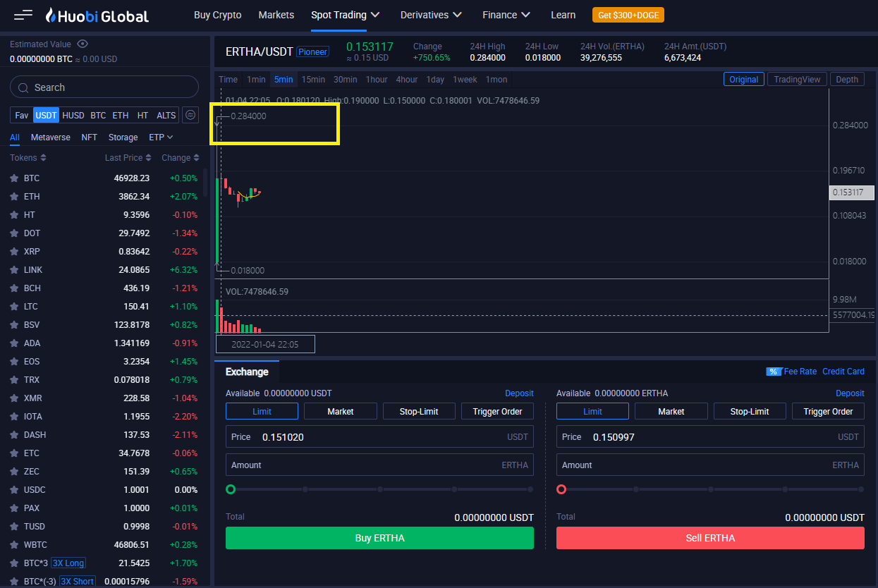Switch to the HUSD market tab
This screenshot has height=588, width=878.
coord(73,115)
